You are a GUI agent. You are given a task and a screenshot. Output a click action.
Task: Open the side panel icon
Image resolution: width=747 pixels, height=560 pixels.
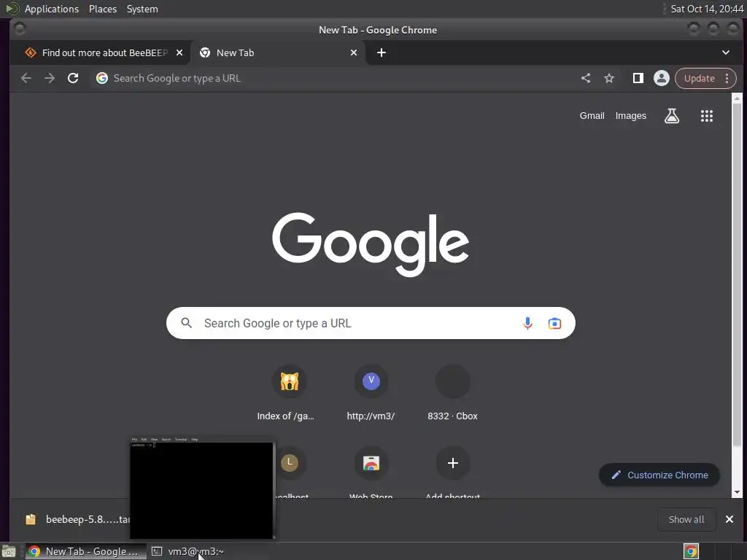point(638,78)
